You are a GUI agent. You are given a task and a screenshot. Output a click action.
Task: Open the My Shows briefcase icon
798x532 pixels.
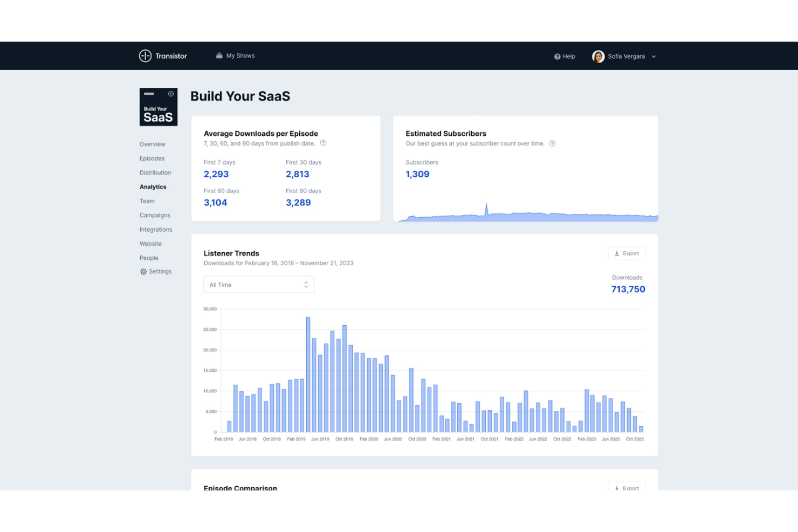pos(219,56)
